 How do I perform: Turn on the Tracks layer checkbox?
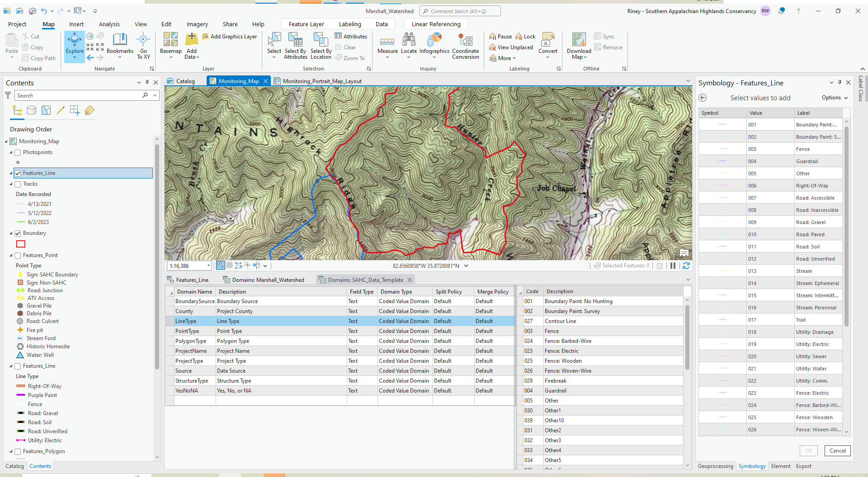(x=18, y=184)
